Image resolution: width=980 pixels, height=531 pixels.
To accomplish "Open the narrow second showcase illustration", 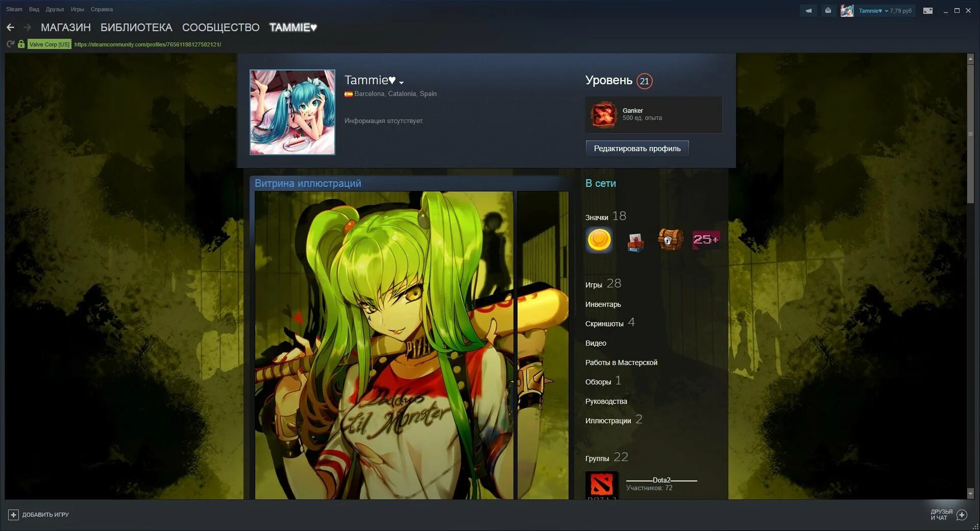I will [543, 345].
